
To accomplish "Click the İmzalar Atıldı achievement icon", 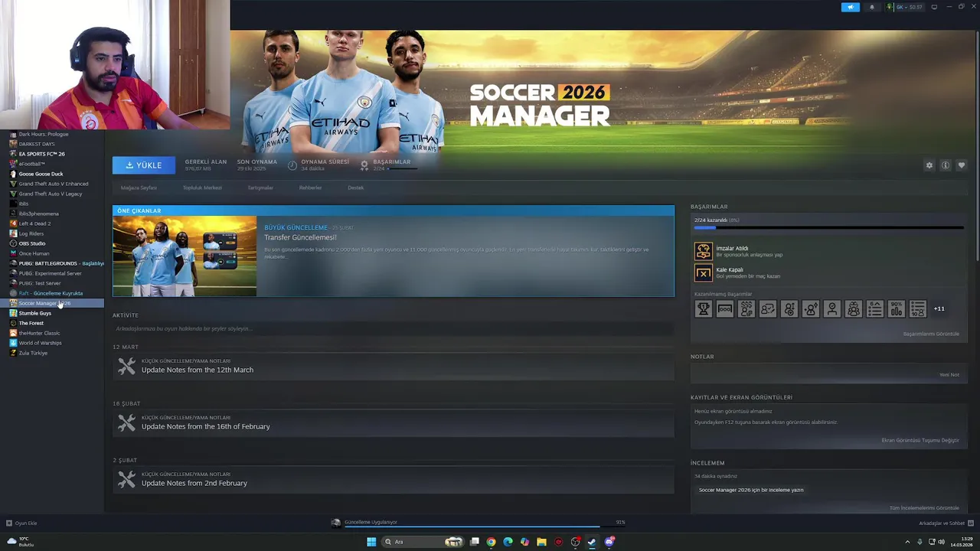I will 703,251.
